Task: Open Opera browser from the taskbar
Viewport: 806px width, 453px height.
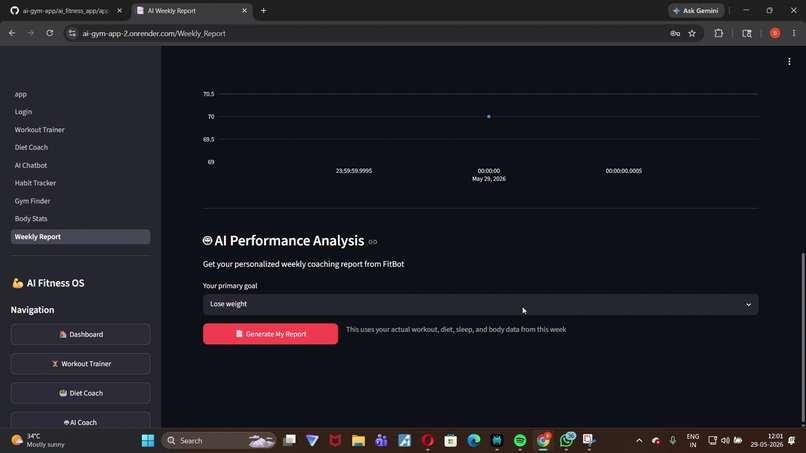Action: coord(428,441)
